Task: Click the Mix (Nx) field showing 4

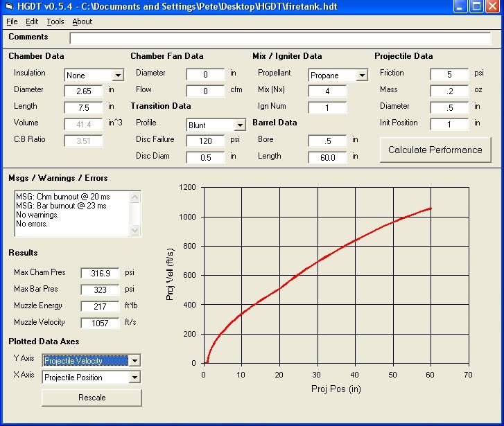Action: pyautogui.click(x=327, y=91)
